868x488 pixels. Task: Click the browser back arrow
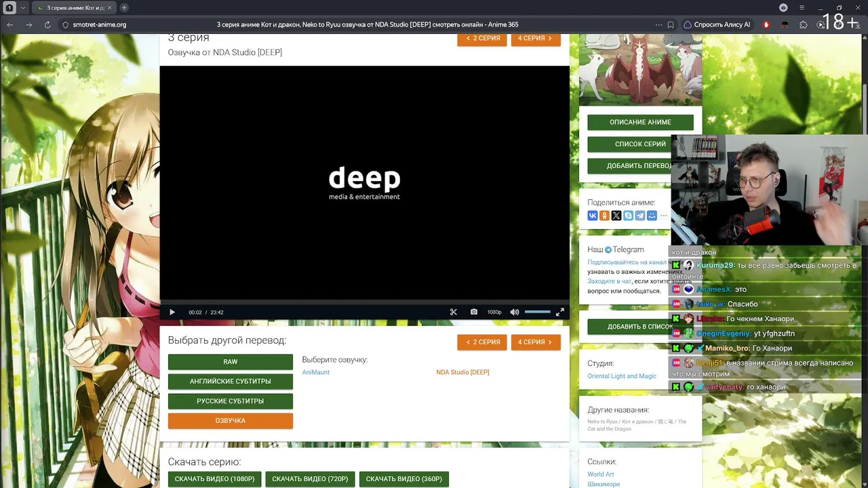tap(9, 24)
